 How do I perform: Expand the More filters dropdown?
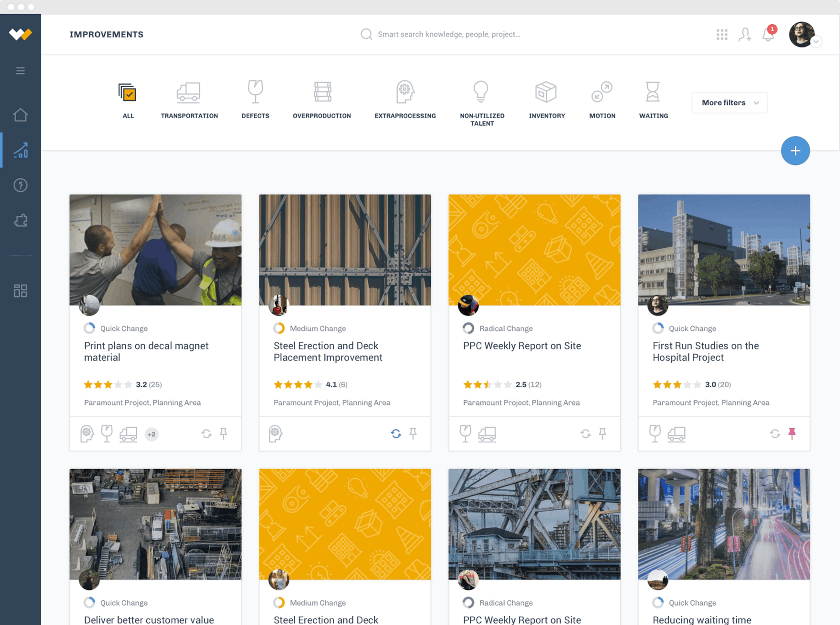pos(730,103)
